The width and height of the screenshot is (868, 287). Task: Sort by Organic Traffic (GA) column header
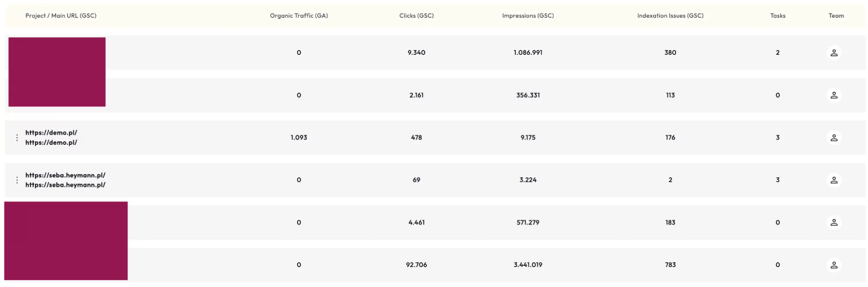point(299,16)
